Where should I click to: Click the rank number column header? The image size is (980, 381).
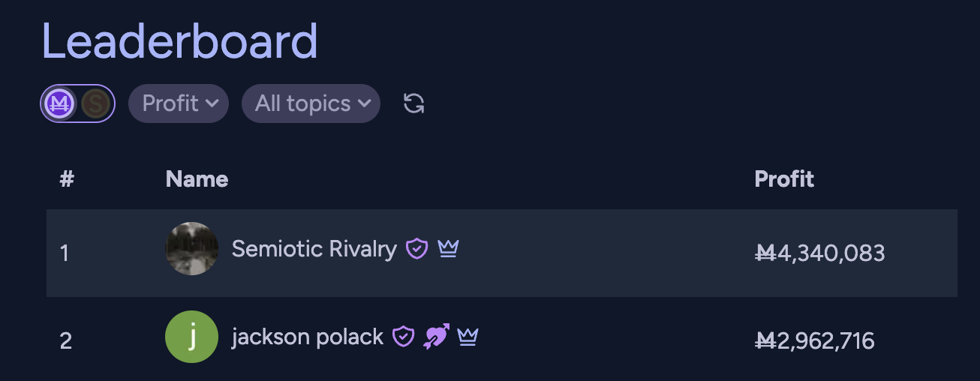tap(67, 178)
